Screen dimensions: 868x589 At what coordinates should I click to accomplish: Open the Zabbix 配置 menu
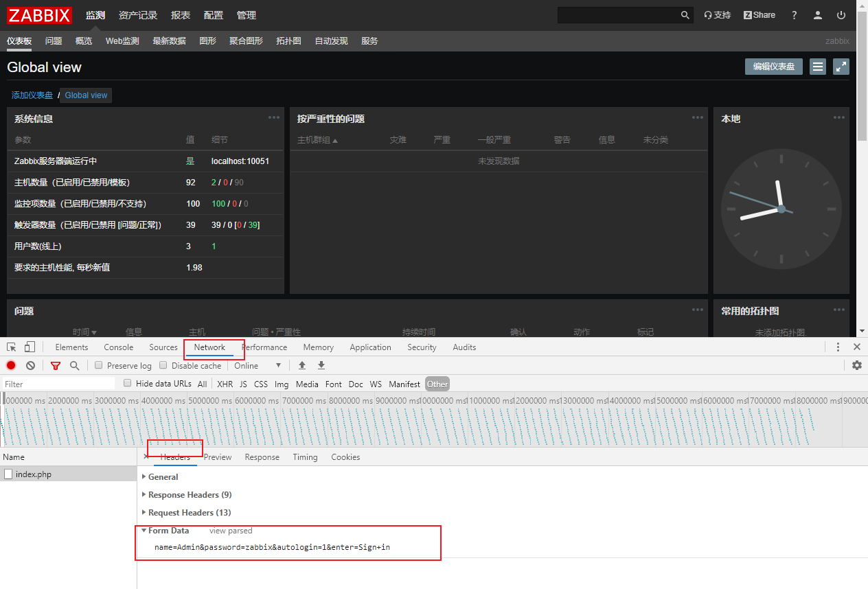click(214, 15)
